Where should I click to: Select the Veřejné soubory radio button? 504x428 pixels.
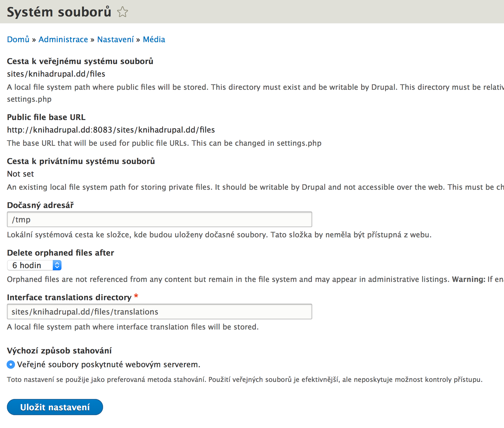click(x=11, y=365)
